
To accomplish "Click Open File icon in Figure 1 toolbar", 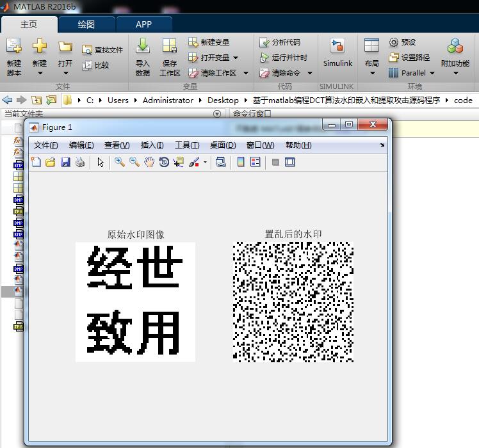I will (x=51, y=162).
